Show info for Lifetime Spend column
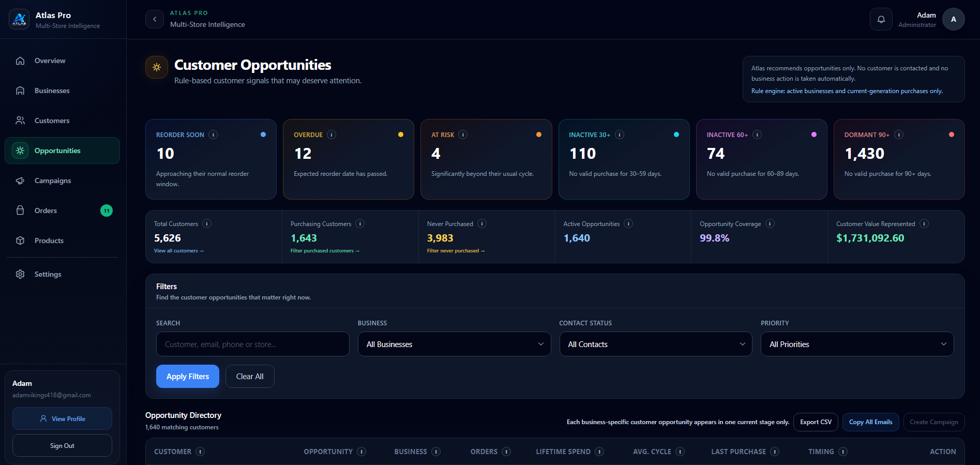The image size is (980, 465). pyautogui.click(x=599, y=452)
